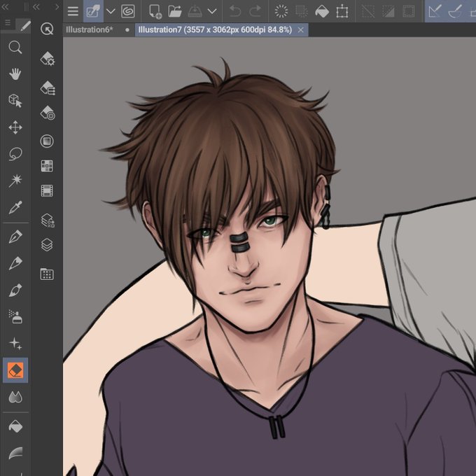Click the Scale/Rotate transform icon
The image size is (476, 476).
[342, 11]
